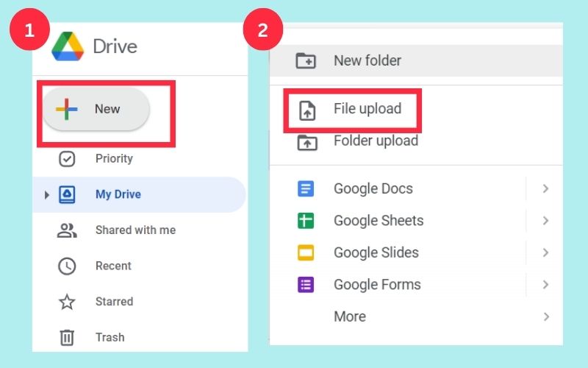Open the Google Sheets submenu arrow

(545, 220)
